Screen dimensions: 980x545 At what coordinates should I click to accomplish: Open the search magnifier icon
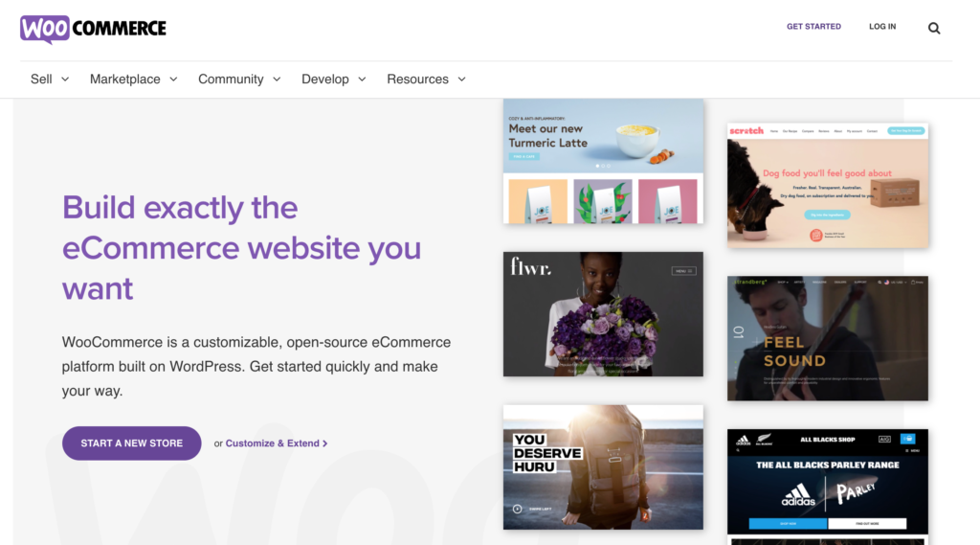point(934,28)
